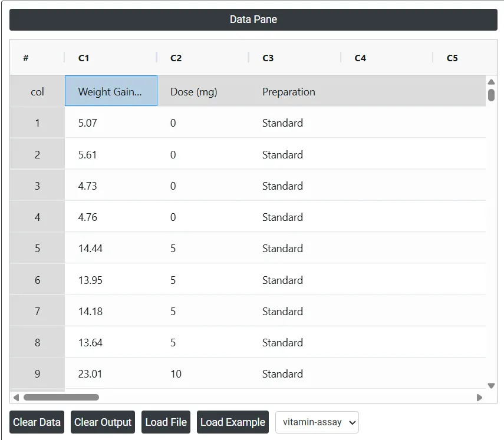Select the Weight Gain column name cell
Image resolution: width=504 pixels, height=440 pixels.
coord(111,91)
